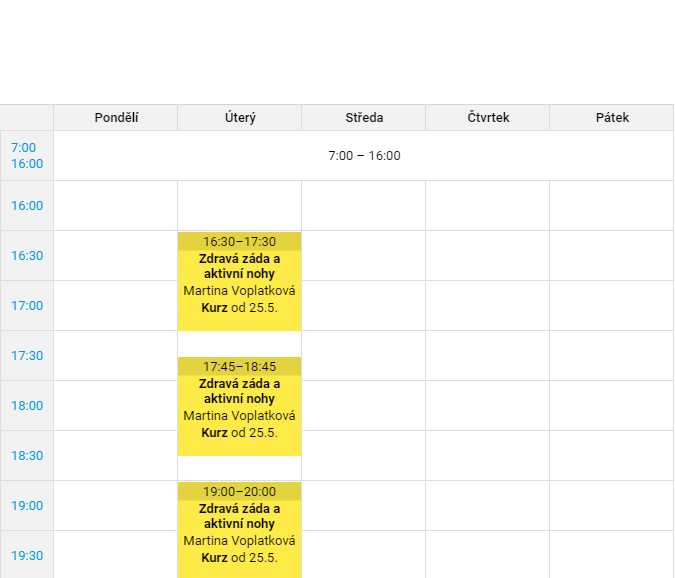The height and width of the screenshot is (578, 675).
Task: Click the Pondělí column header
Action: [x=116, y=117]
